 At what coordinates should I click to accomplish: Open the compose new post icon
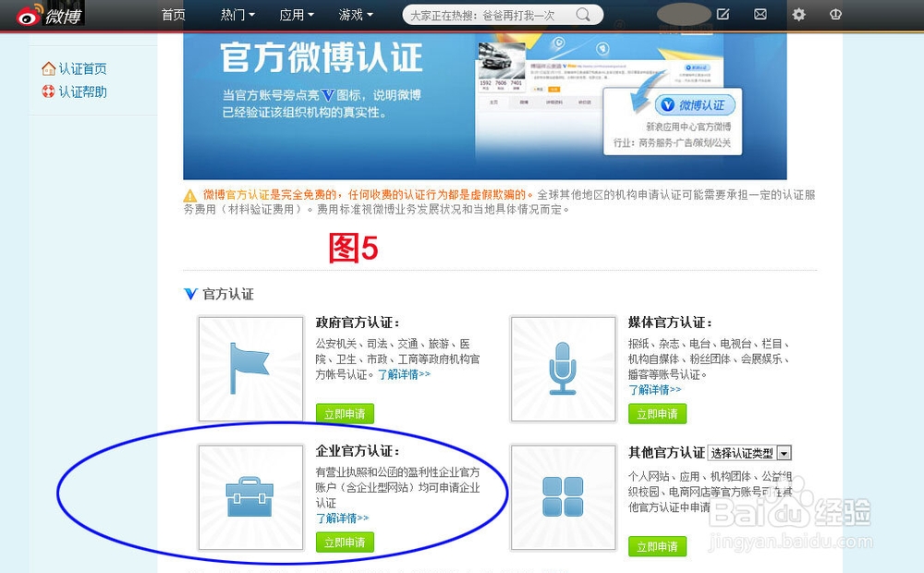coord(723,14)
